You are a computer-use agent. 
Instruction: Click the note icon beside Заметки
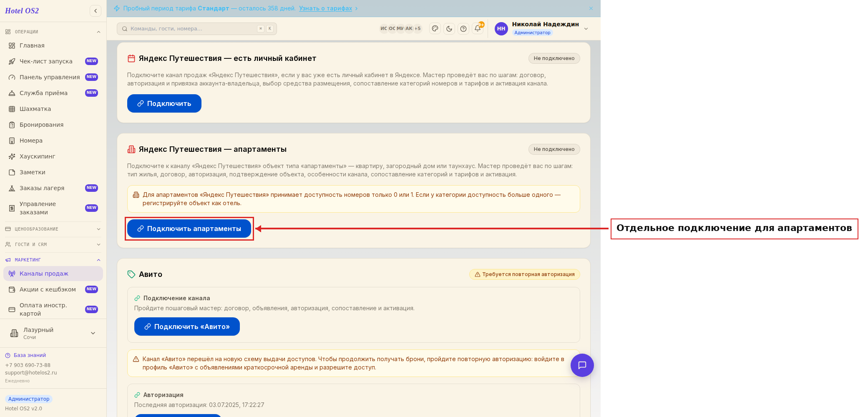click(12, 172)
